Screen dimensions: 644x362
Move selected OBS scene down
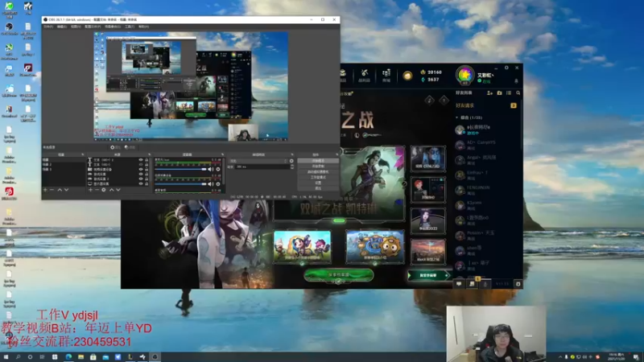click(66, 190)
